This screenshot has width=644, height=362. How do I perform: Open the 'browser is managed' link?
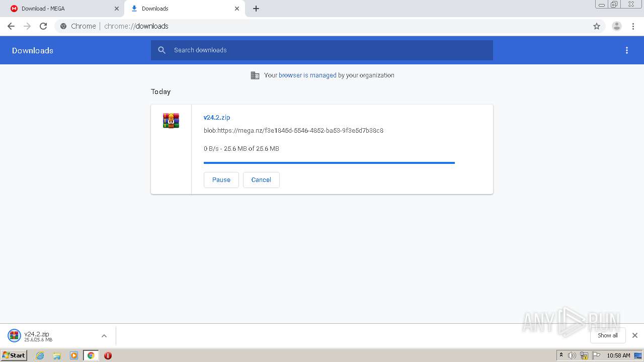click(x=307, y=75)
